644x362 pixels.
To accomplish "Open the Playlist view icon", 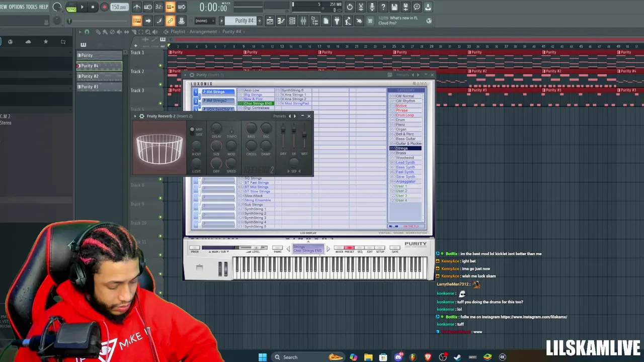I will pyautogui.click(x=270, y=21).
